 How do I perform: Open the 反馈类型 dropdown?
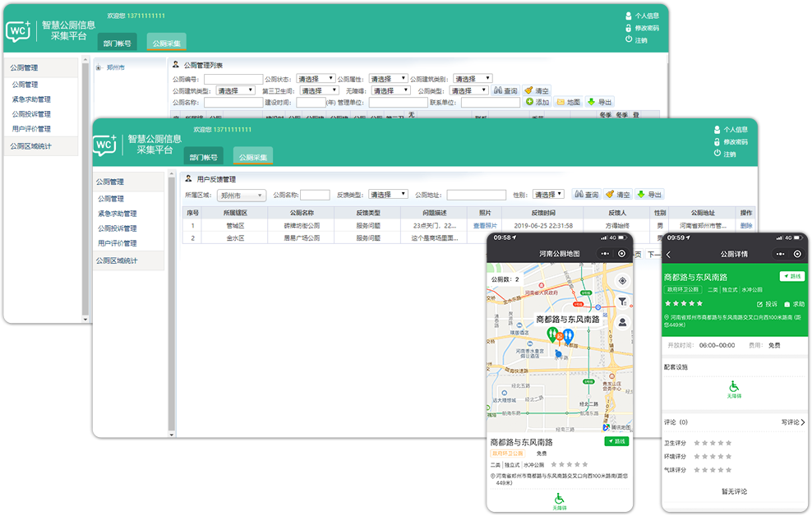pos(387,195)
